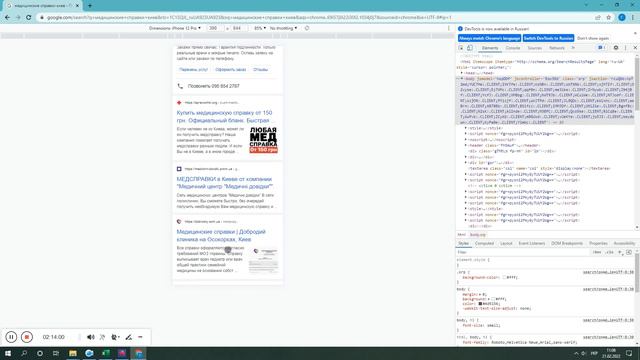Toggle the :hov element state button
The height and width of the screenshot is (360, 640).
click(597, 252)
